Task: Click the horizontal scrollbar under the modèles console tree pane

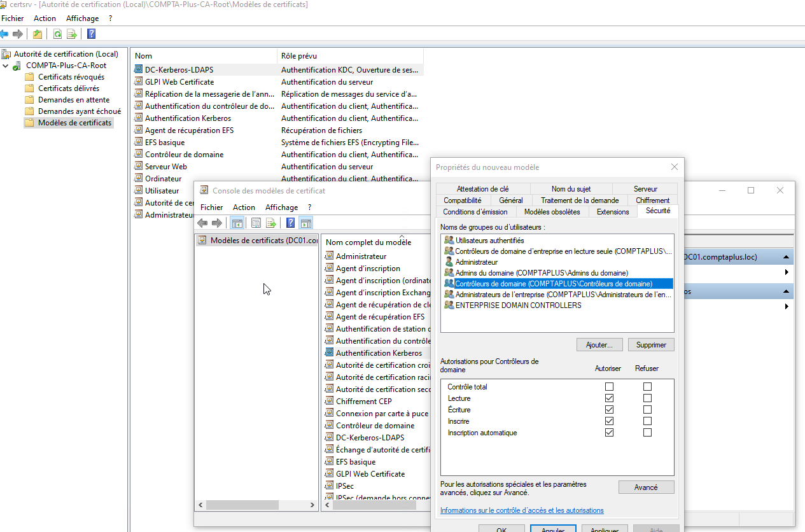Action: (256, 505)
